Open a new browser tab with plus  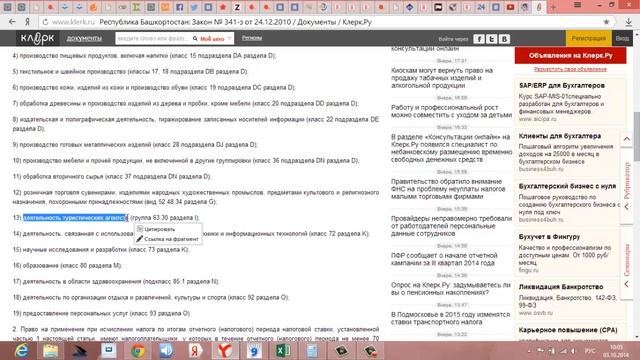pyautogui.click(x=553, y=7)
